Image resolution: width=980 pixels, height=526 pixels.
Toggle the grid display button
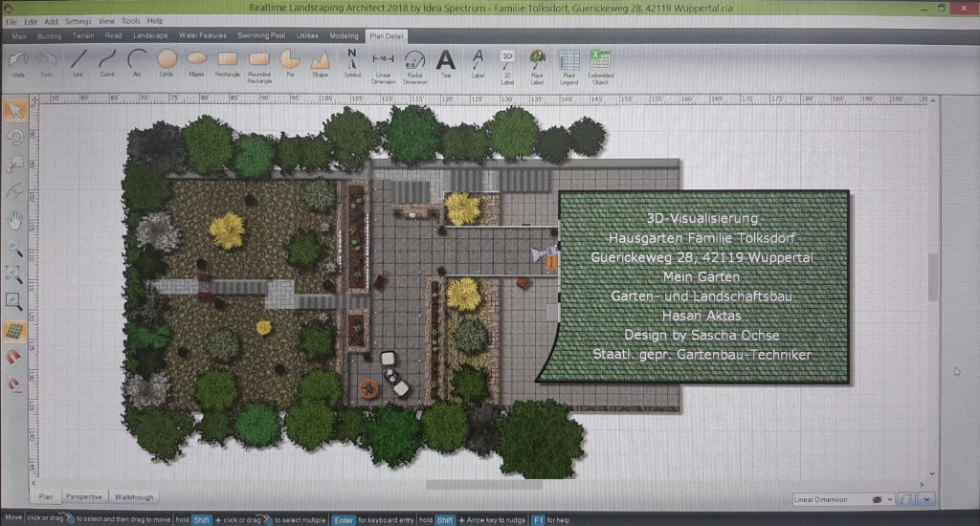(14, 330)
